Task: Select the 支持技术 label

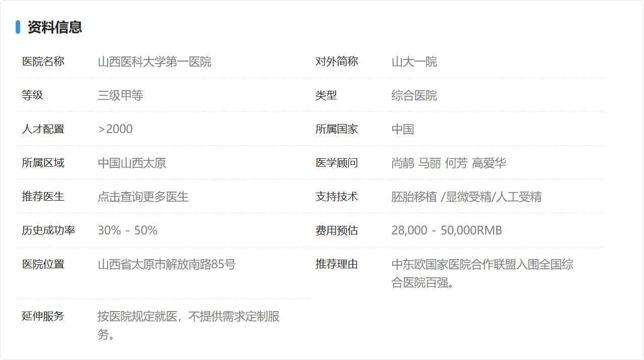Action: pyautogui.click(x=337, y=197)
